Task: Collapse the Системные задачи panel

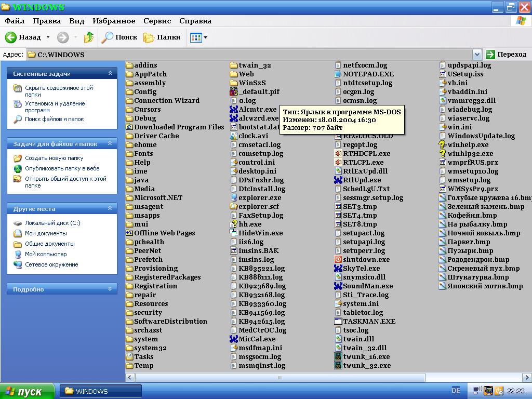Action: click(110, 73)
